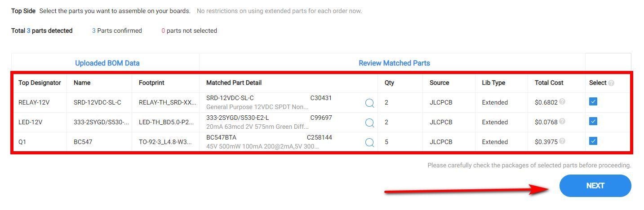Screen dimensions: 644x210
Task: Click the 3 Parts confirmed filter
Action: [x=117, y=31]
